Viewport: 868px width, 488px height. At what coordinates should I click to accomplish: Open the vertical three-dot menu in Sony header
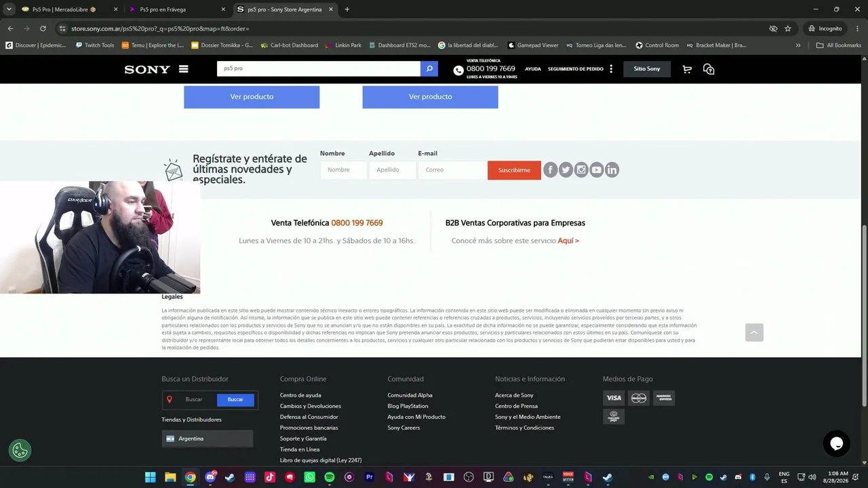611,69
